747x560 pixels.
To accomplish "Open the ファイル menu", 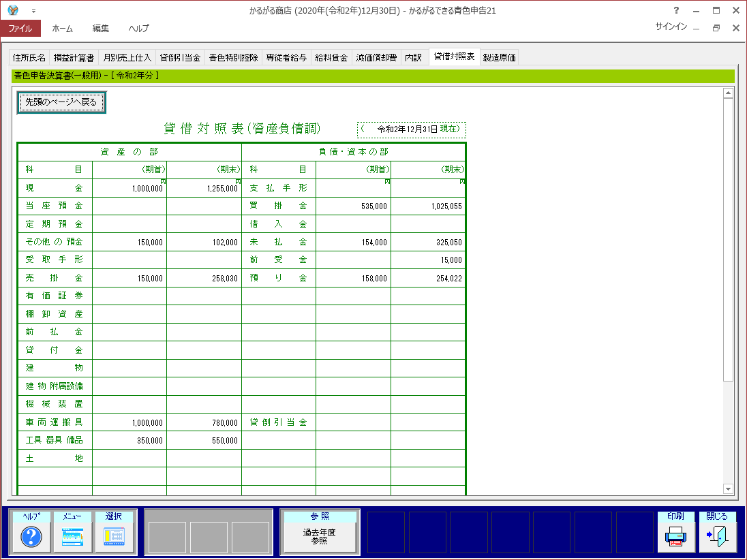I will [x=20, y=29].
